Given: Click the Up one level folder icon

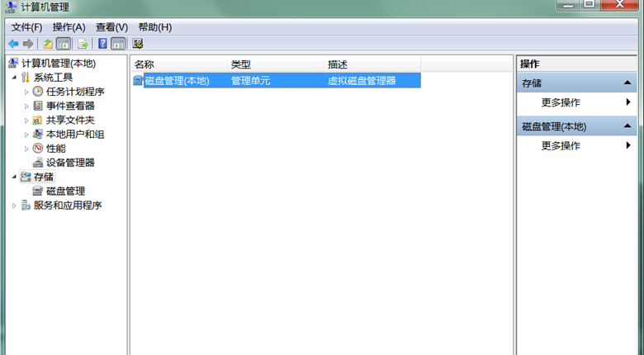Looking at the screenshot, I should click(x=48, y=44).
